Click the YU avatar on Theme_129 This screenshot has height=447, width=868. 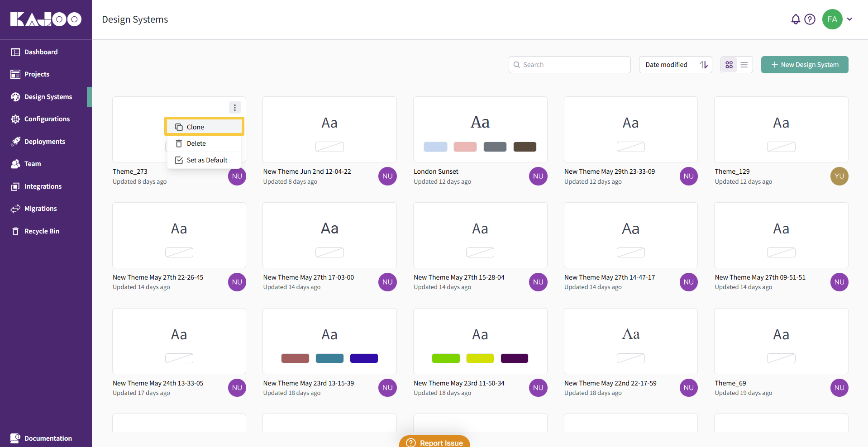(839, 176)
